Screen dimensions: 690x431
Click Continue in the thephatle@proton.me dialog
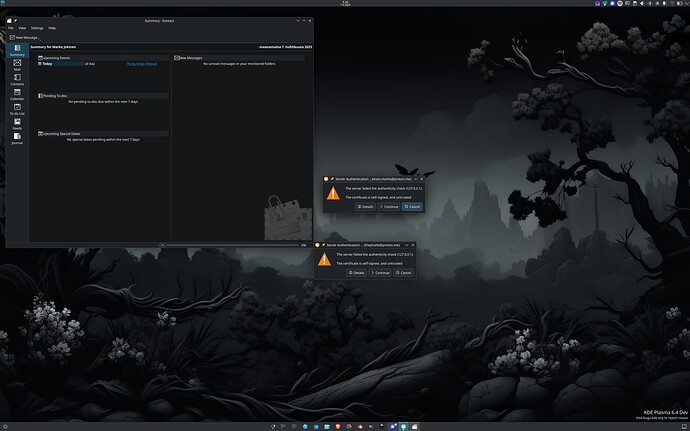(380, 273)
